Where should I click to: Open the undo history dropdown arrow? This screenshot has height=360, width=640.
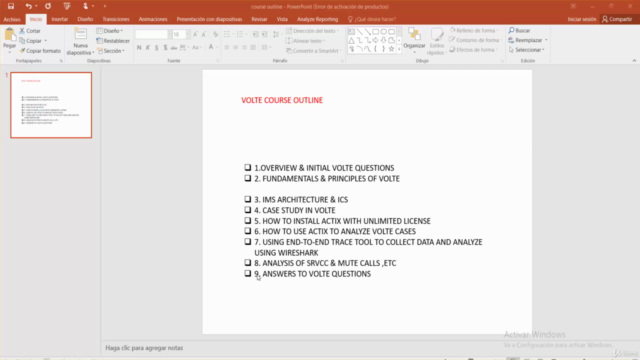tap(37, 6)
